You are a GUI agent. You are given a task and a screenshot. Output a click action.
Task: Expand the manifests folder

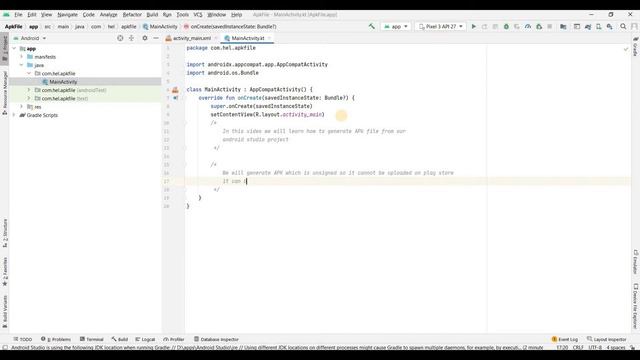[22, 57]
